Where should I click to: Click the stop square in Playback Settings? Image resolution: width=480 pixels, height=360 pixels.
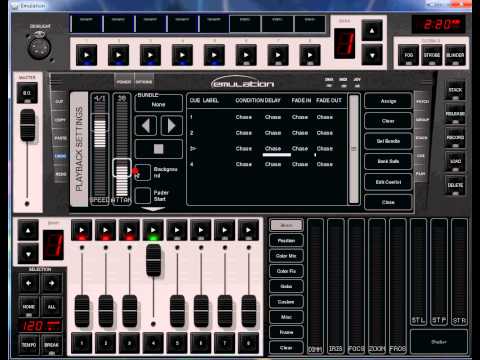tap(159, 149)
